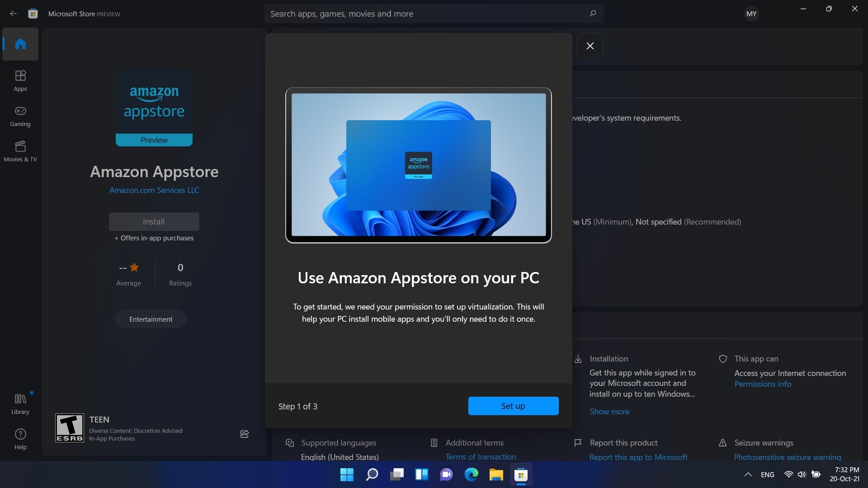Image resolution: width=868 pixels, height=488 pixels.
Task: Show hidden icons chevron in system tray
Action: [x=748, y=474]
